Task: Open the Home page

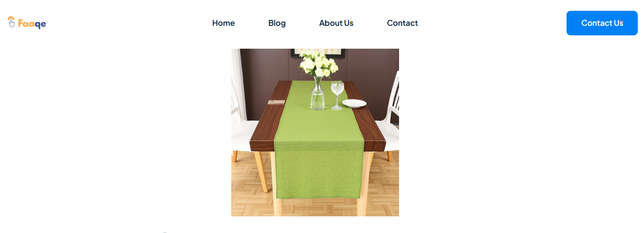Action: [223, 23]
